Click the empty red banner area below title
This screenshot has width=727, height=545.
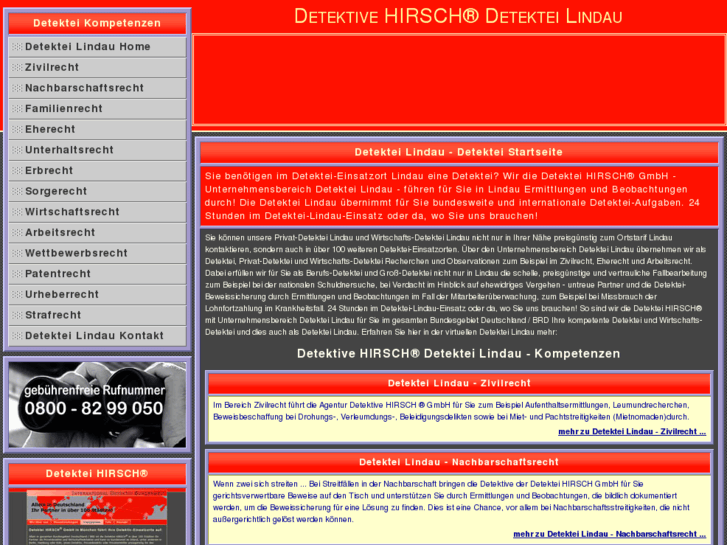pos(459,80)
